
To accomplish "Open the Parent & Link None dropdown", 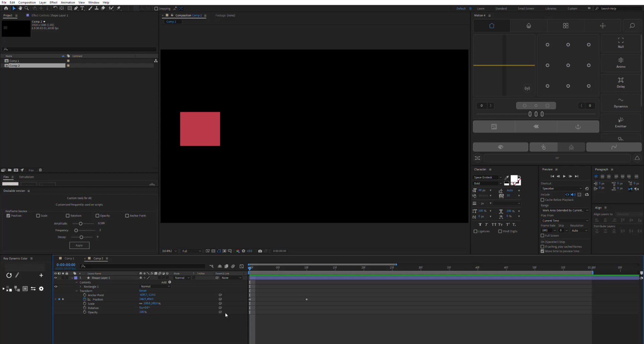I will (230, 278).
